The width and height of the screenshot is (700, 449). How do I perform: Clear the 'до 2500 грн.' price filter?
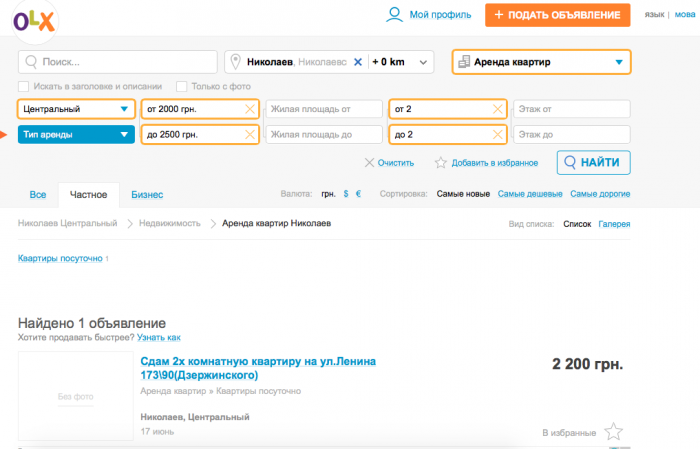(x=249, y=135)
